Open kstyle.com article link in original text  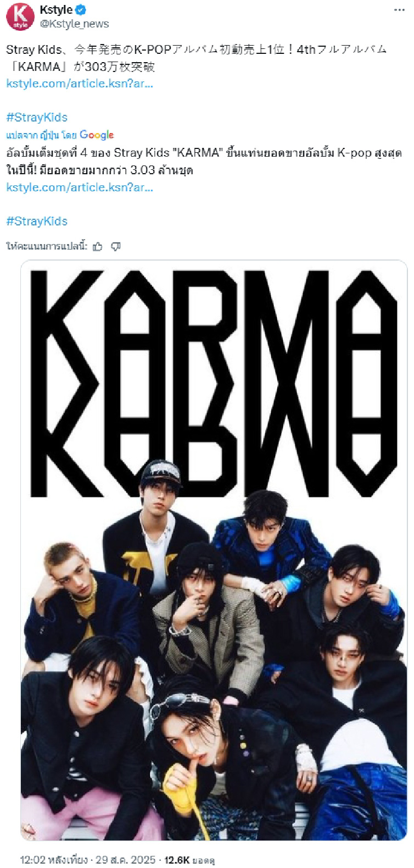[80, 84]
